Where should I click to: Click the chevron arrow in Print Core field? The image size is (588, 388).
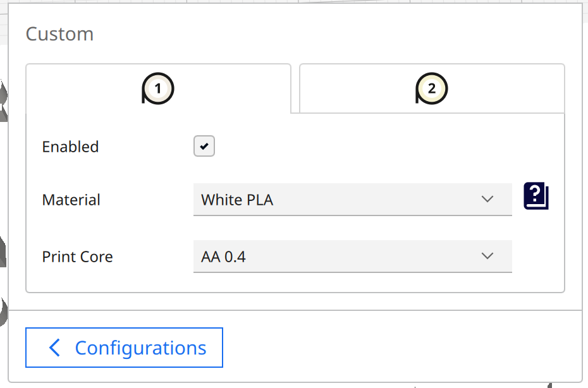point(487,257)
